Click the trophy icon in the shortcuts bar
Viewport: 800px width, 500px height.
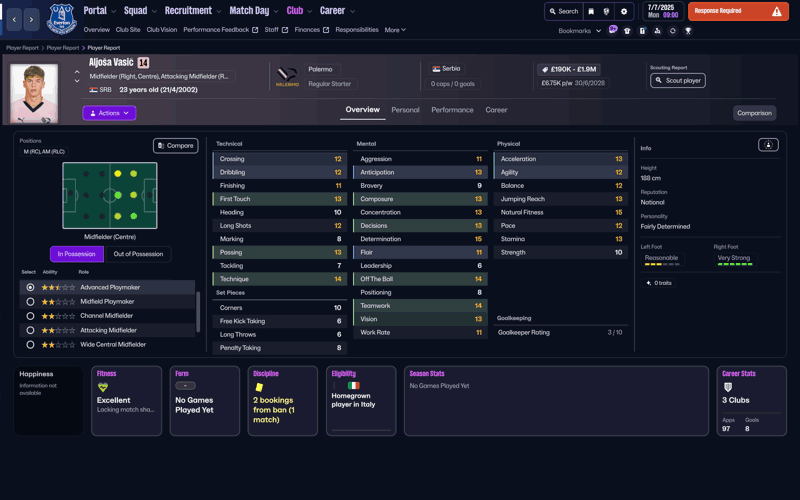(x=688, y=31)
